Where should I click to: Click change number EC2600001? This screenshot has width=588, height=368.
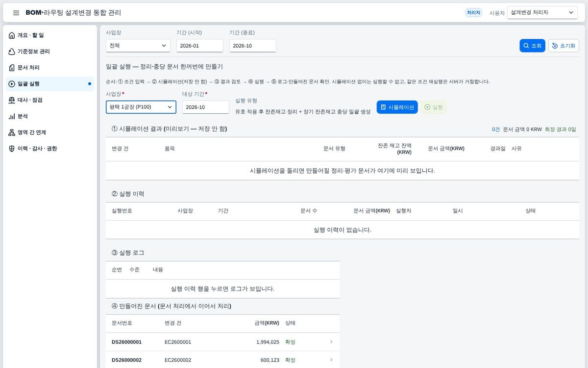tap(178, 342)
